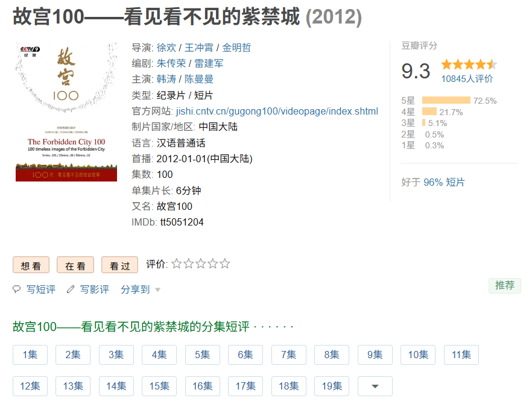Mark as 在看
Screen dimensions: 532x404
[75, 265]
